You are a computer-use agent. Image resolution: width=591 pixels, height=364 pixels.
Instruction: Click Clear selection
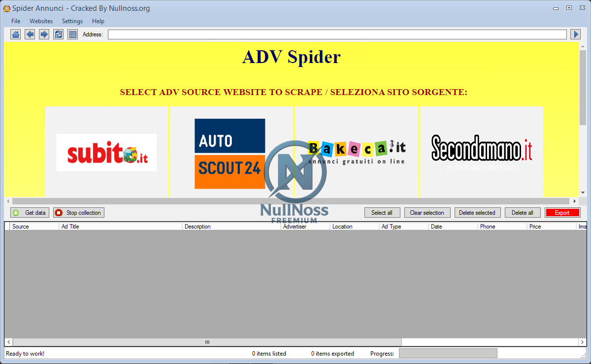tap(427, 212)
